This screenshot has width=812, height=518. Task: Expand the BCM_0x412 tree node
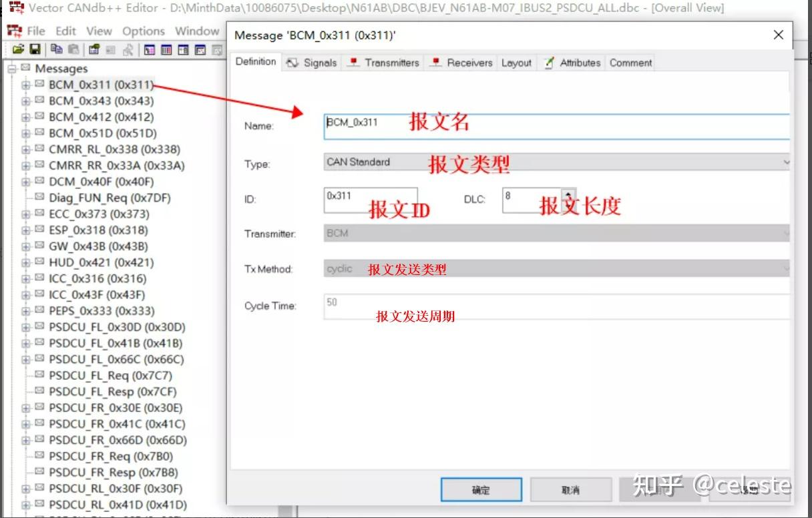pyautogui.click(x=26, y=117)
